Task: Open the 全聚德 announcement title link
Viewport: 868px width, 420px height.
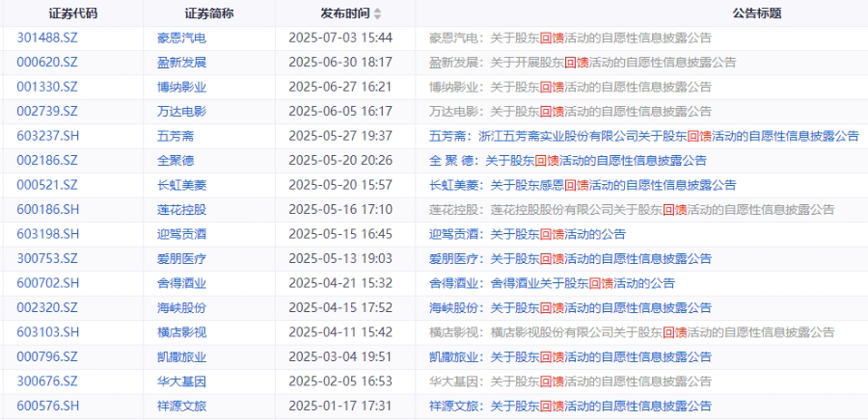Action: pyautogui.click(x=568, y=161)
